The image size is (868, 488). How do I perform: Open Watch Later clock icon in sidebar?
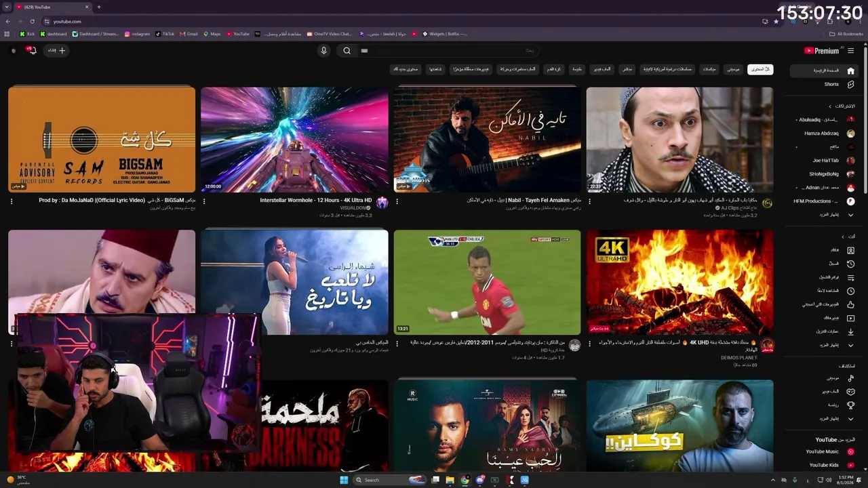coord(850,291)
